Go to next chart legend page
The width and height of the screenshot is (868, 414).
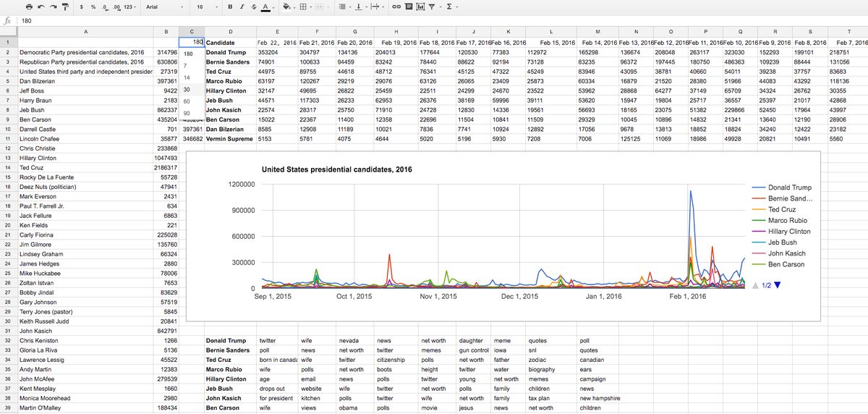coord(778,285)
